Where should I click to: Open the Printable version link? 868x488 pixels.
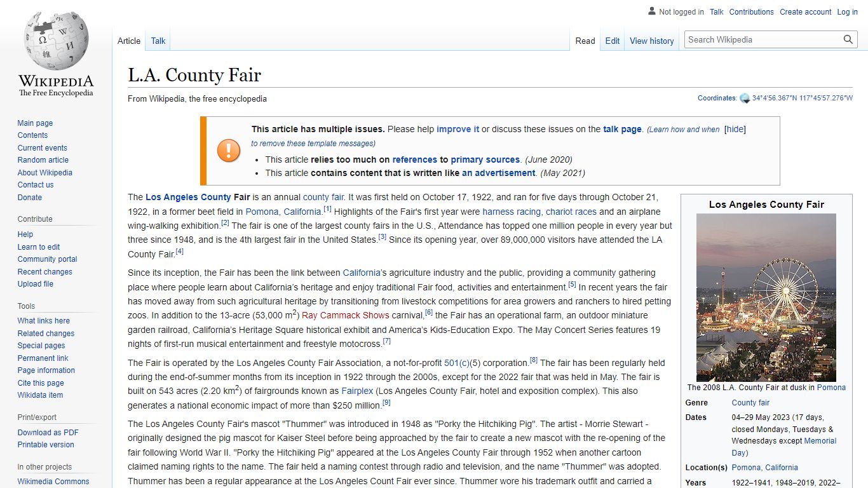click(x=46, y=445)
